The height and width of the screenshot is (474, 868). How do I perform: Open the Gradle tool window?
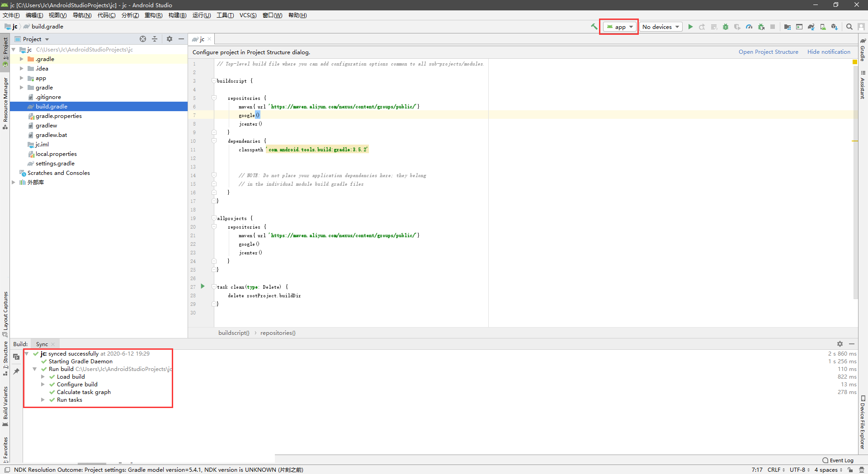point(863,50)
